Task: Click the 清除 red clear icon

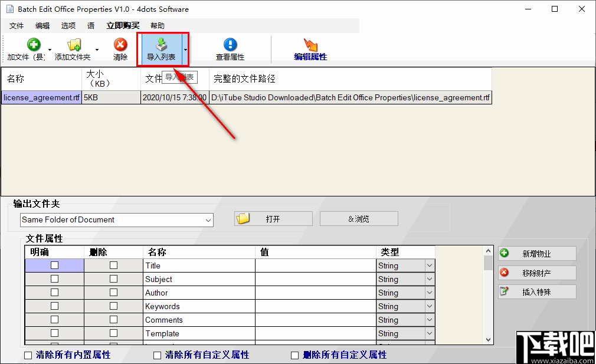Action: [x=120, y=45]
